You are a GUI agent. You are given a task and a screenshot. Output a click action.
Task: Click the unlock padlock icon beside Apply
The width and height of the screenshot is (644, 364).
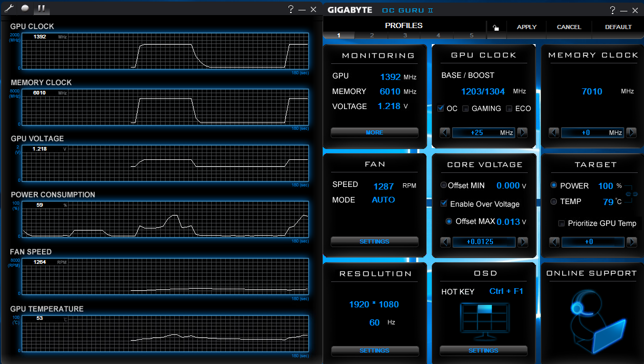coord(496,28)
